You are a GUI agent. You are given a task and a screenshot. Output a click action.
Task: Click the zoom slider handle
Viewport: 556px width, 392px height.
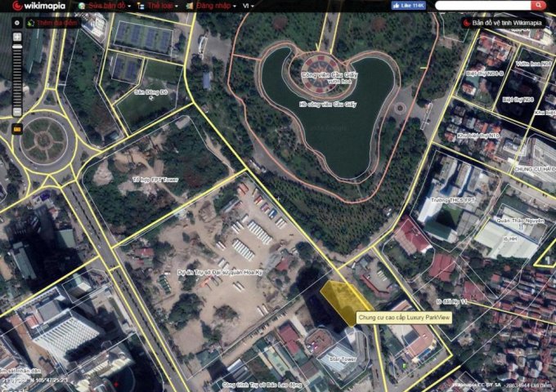[17, 47]
